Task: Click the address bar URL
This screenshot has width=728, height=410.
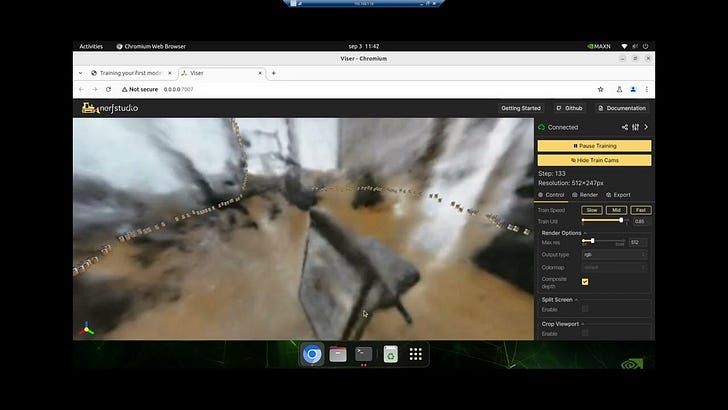Action: [x=178, y=89]
